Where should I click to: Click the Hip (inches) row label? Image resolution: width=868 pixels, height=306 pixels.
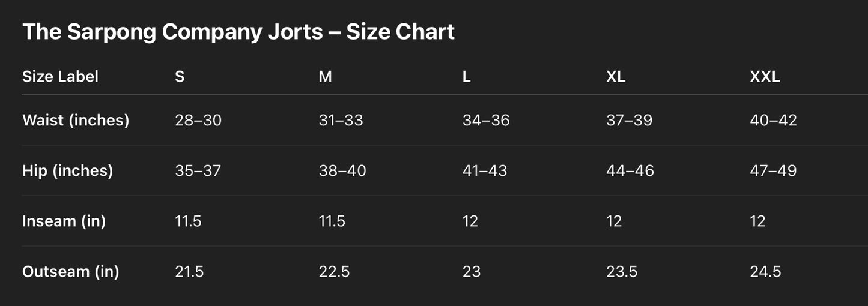coord(67,170)
